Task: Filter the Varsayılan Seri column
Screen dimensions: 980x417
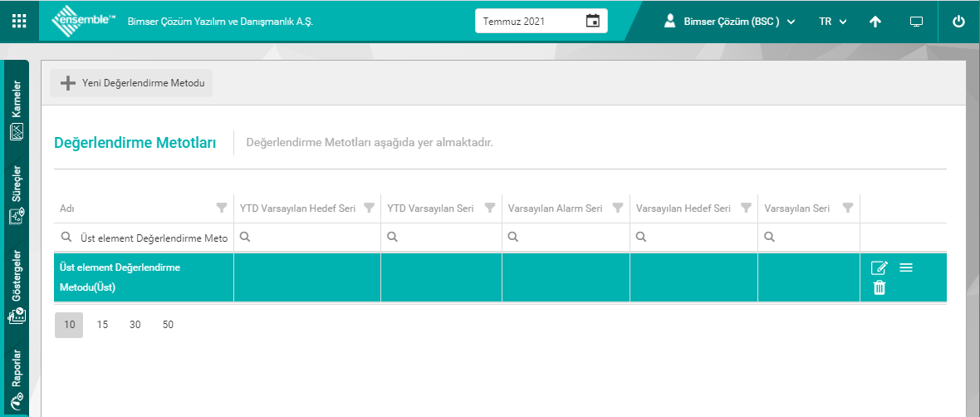Action: [x=847, y=208]
